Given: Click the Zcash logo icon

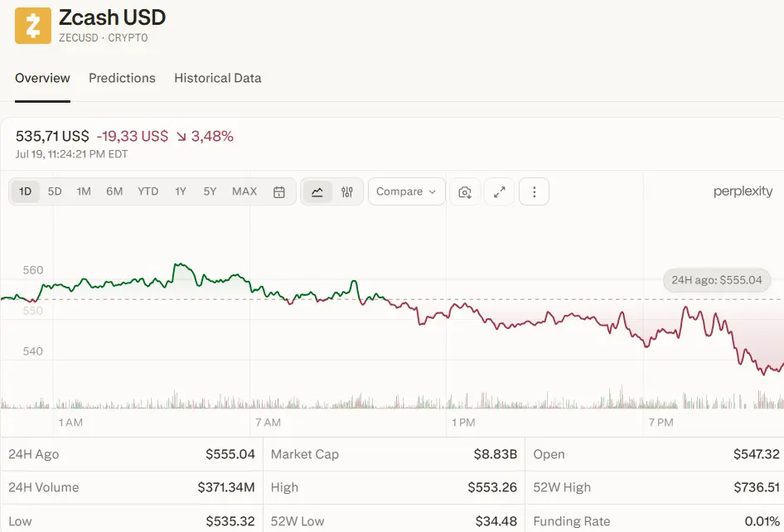Looking at the screenshot, I should point(33,26).
